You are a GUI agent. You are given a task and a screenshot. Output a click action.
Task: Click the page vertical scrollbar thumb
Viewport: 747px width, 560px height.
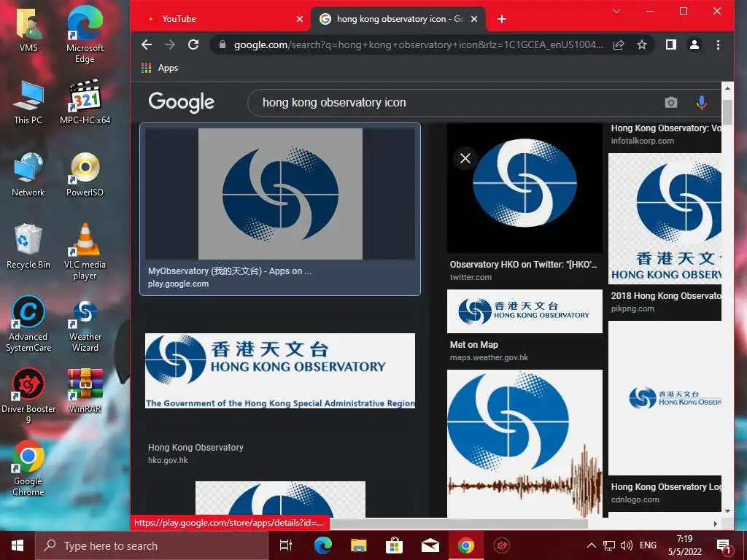(727, 112)
